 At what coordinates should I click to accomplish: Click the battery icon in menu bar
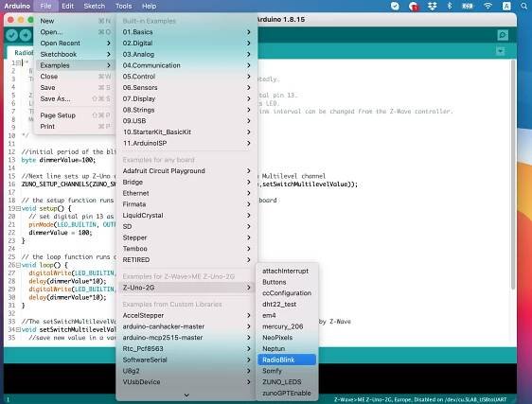[x=468, y=6]
